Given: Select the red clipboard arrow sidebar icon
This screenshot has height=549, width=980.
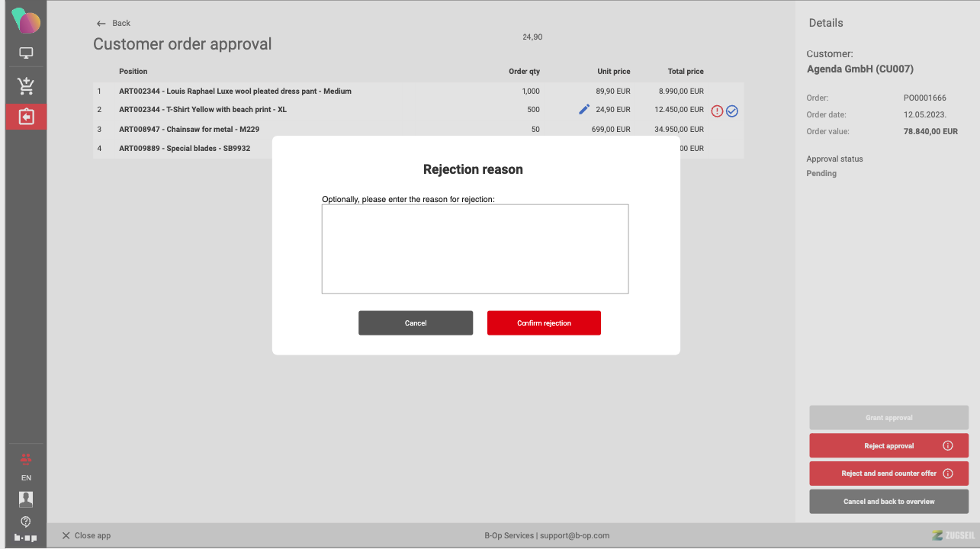Looking at the screenshot, I should (x=26, y=117).
